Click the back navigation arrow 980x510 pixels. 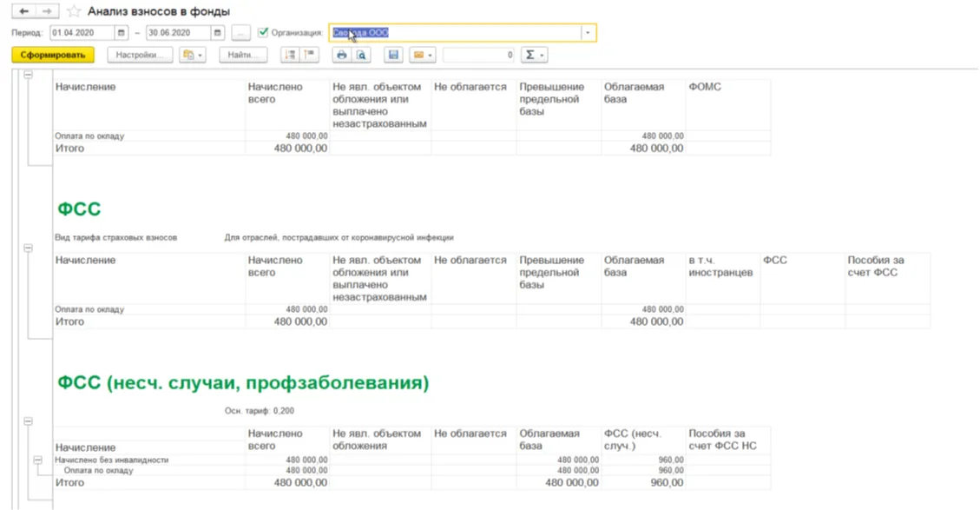pos(23,11)
